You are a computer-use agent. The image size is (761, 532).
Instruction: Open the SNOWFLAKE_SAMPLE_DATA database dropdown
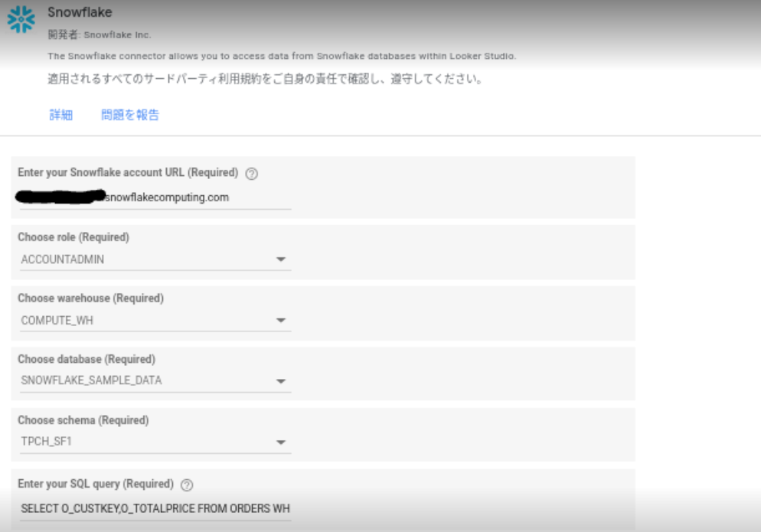[155, 380]
